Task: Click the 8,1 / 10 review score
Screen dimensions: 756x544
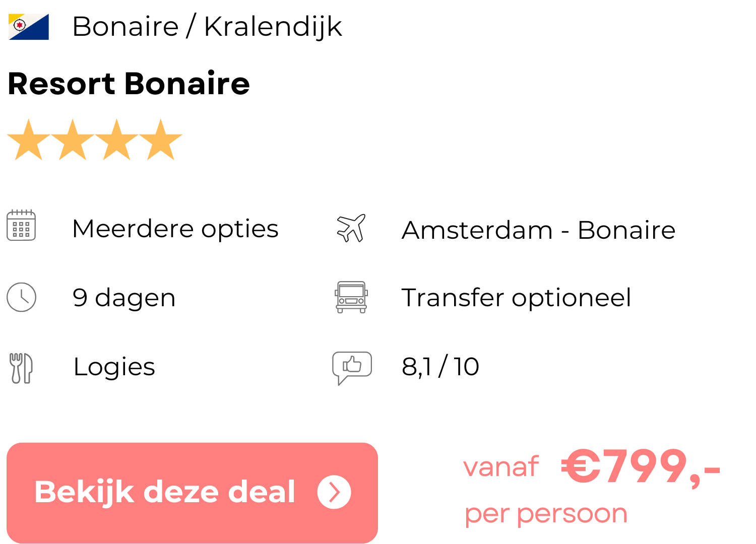Action: coord(440,367)
